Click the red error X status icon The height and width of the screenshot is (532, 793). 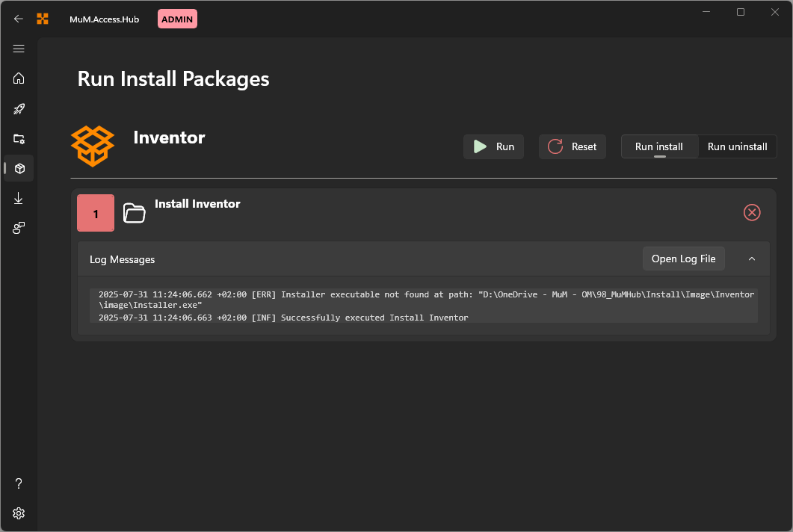tap(752, 212)
